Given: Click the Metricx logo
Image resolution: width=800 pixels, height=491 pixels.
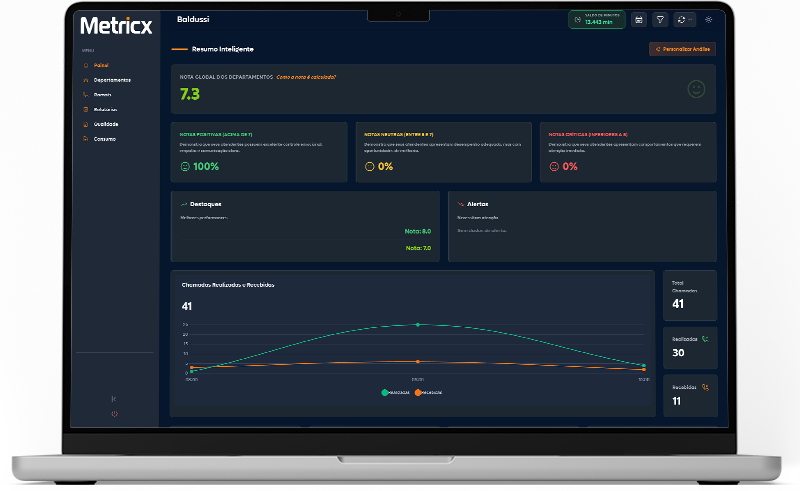Looking at the screenshot, I should 117,24.
